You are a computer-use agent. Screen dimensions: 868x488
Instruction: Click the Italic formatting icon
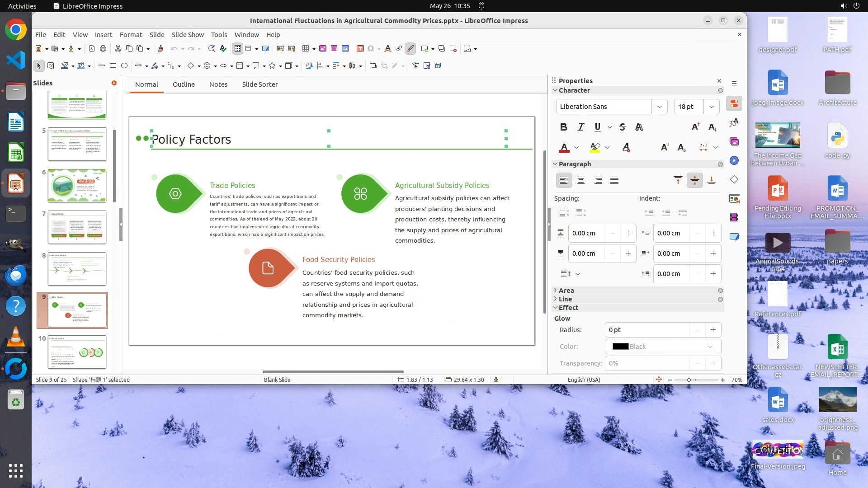580,127
